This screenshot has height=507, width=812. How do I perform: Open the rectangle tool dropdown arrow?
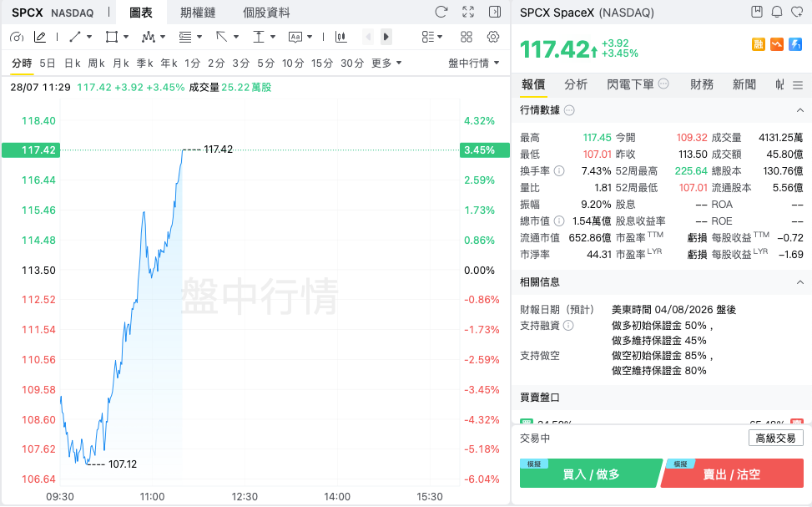(x=125, y=37)
